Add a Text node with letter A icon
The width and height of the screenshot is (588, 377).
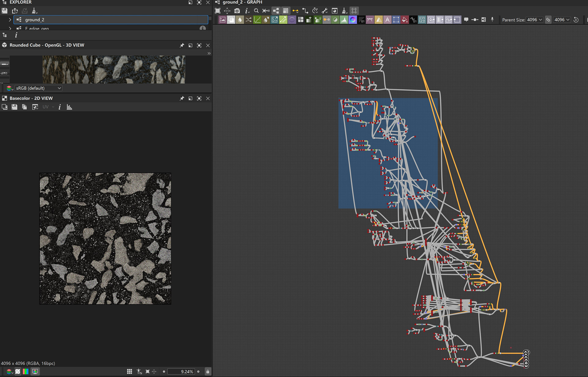pos(387,20)
